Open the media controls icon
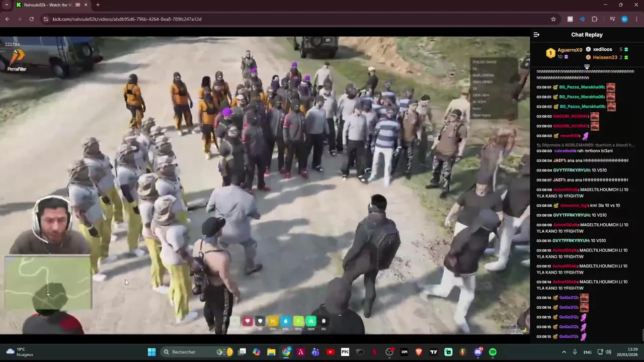 click(612, 19)
